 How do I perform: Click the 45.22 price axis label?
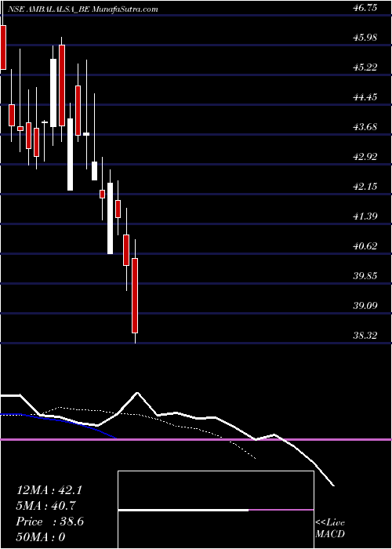coord(365,67)
